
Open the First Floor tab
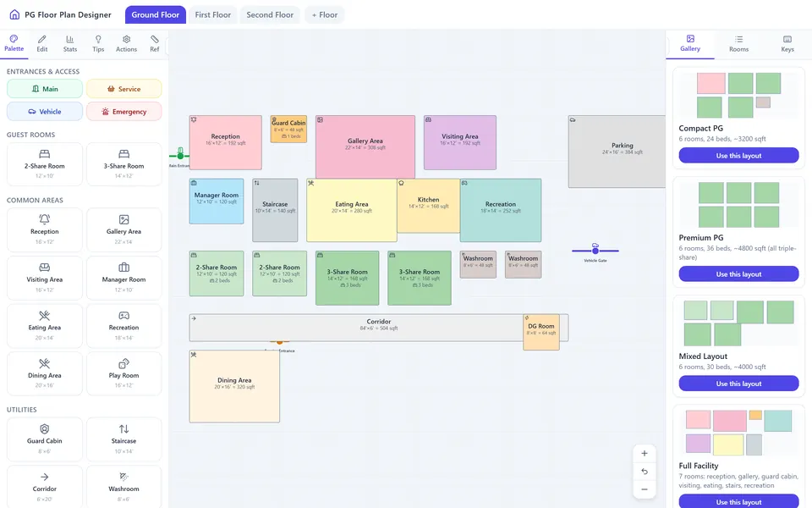point(213,14)
